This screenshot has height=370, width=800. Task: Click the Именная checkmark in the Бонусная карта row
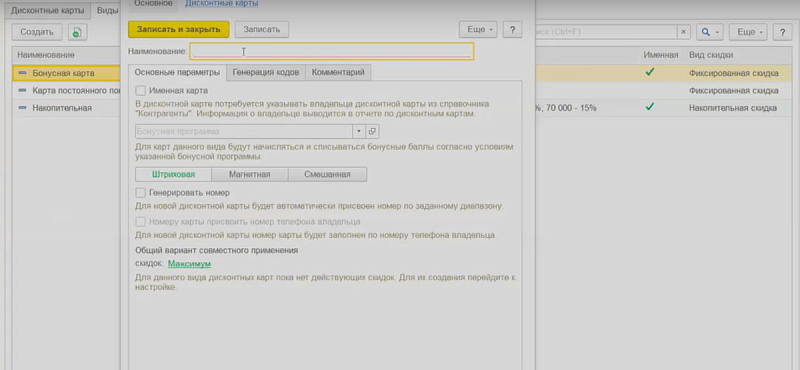pyautogui.click(x=649, y=72)
